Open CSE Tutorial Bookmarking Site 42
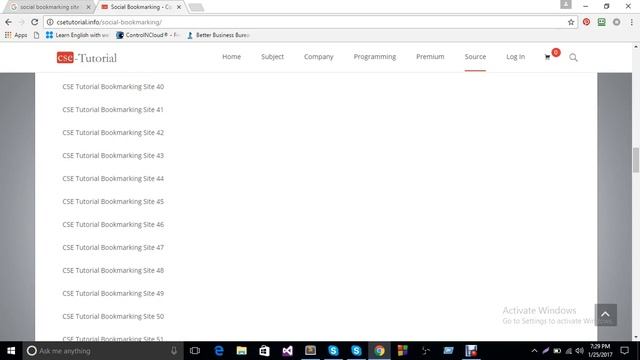The height and width of the screenshot is (360, 640). pyautogui.click(x=113, y=133)
